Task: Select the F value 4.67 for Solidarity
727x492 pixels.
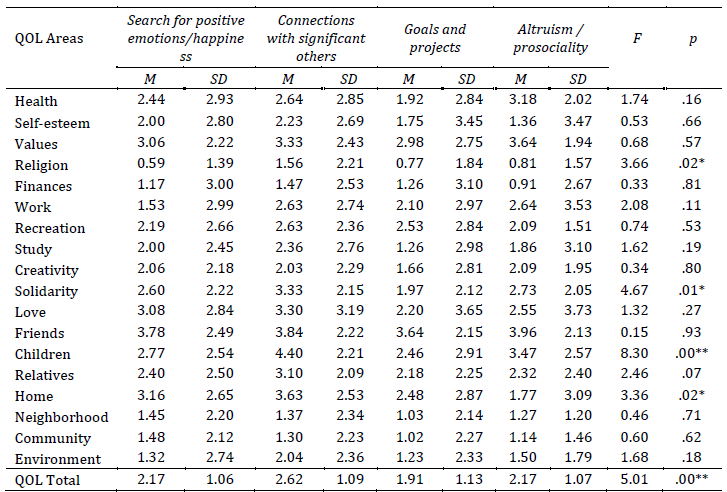Action: (636, 291)
